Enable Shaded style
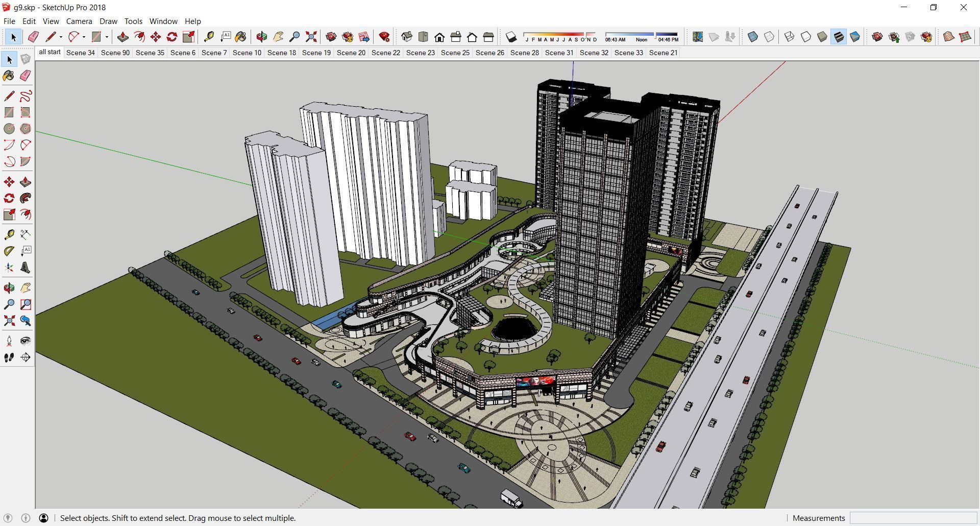The width and height of the screenshot is (980, 526). click(822, 37)
